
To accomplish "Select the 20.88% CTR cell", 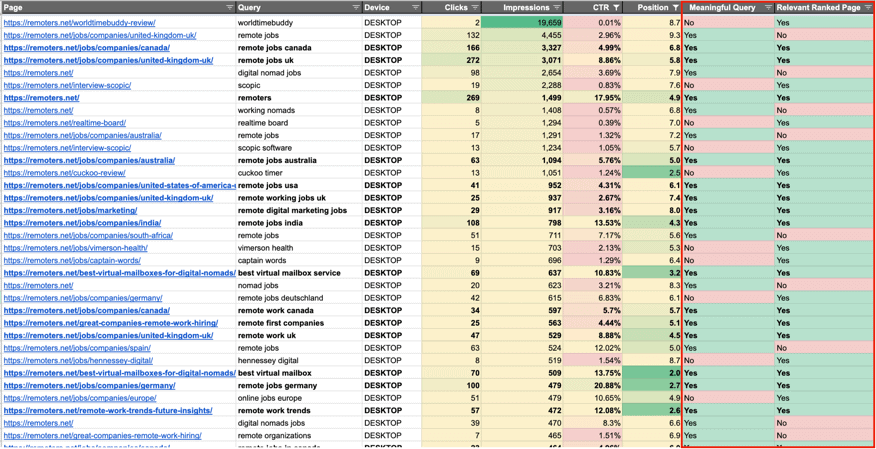I will tap(594, 386).
